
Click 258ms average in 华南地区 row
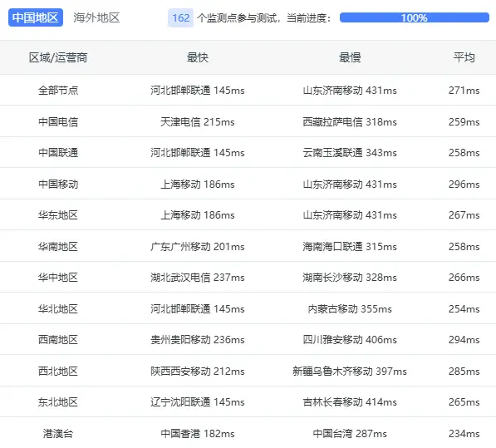464,247
